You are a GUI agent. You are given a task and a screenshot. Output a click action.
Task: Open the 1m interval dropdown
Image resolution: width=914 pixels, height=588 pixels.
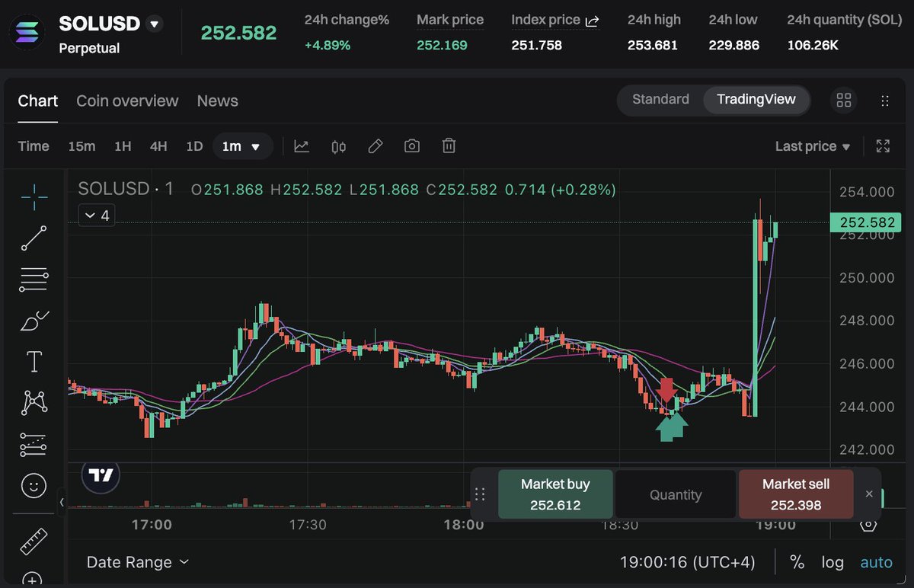(x=242, y=146)
